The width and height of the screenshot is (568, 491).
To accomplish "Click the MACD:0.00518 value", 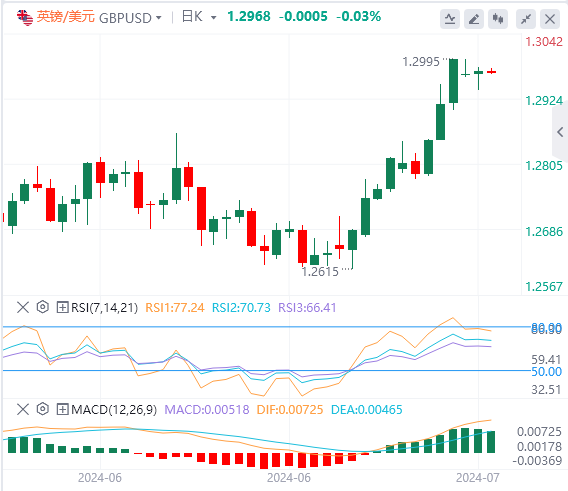I will pyautogui.click(x=207, y=410).
